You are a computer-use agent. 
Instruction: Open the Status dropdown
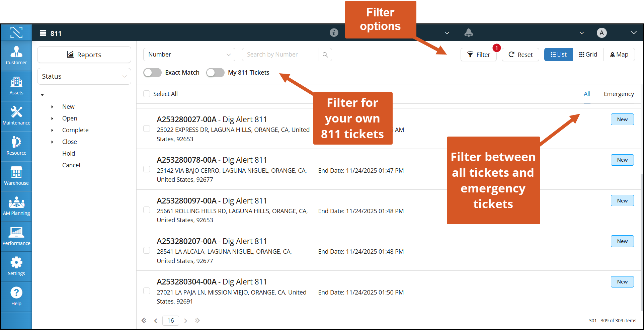coord(84,76)
